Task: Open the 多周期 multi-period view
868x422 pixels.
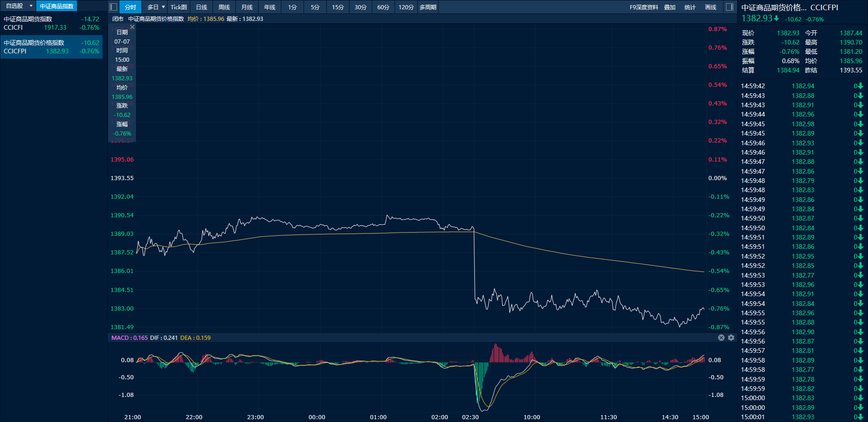Action: point(428,7)
